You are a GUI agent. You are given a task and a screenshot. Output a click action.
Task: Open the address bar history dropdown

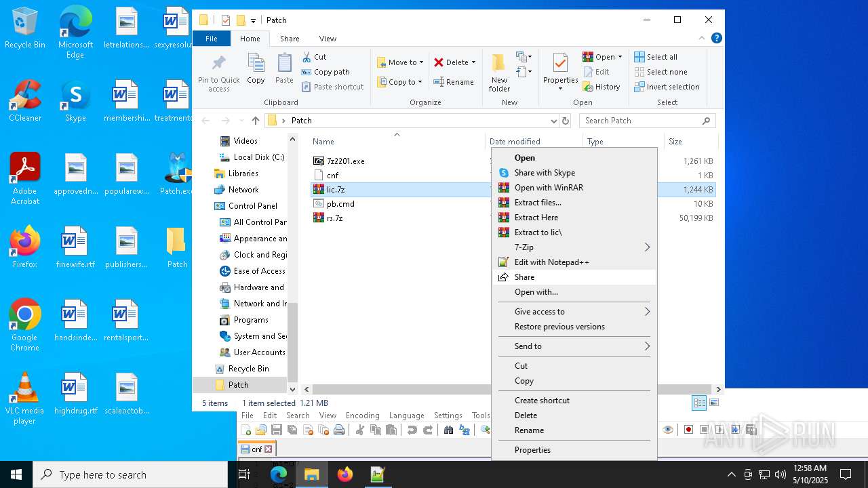[554, 121]
